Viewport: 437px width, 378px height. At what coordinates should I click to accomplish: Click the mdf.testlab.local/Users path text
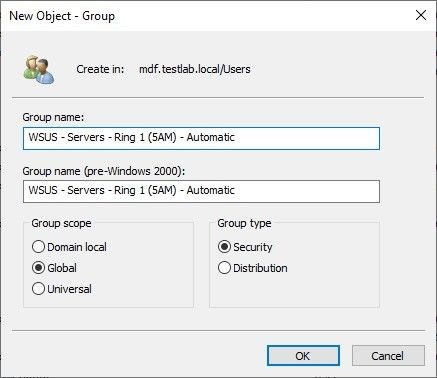[195, 69]
